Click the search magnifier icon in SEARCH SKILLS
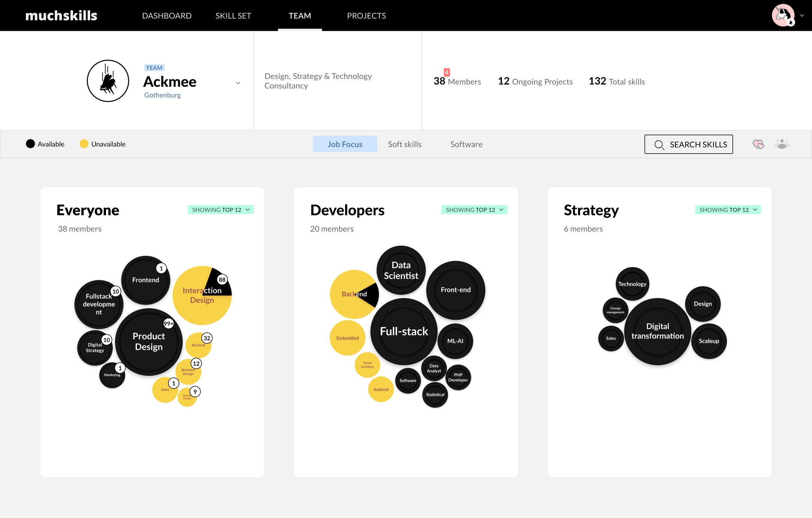812x518 pixels. tap(659, 144)
